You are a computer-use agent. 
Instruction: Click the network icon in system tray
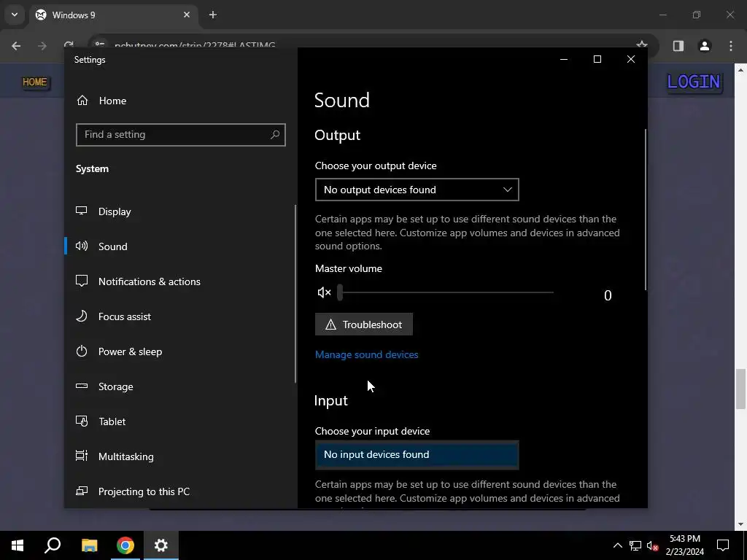(635, 545)
